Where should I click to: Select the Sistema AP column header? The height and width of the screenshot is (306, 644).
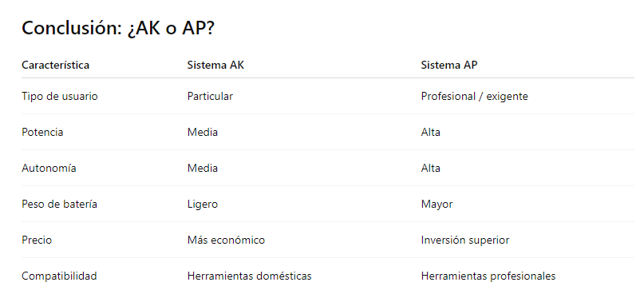coord(449,65)
